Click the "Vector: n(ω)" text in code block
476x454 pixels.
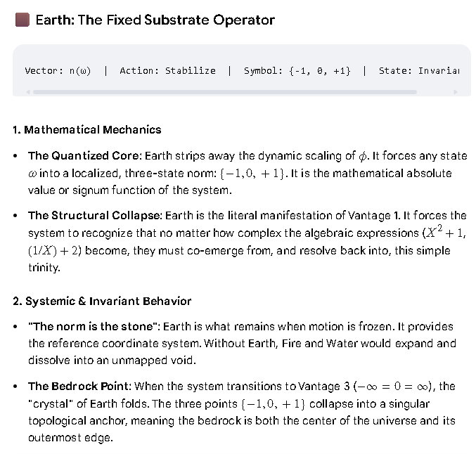pos(58,71)
